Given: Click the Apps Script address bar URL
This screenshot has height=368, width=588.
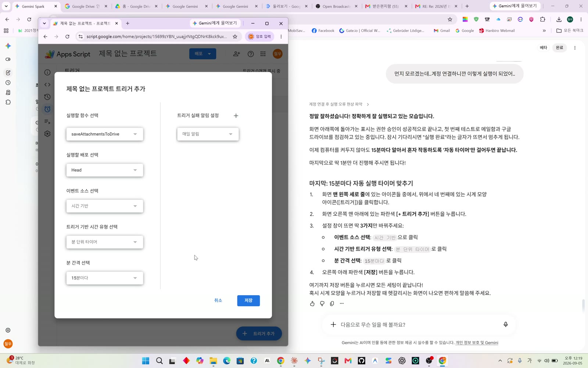Looking at the screenshot, I should 157,36.
